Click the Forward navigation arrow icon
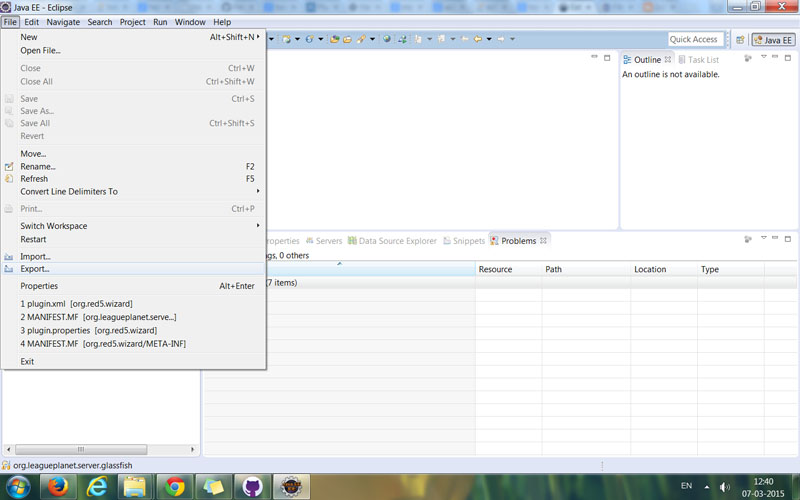 click(x=501, y=39)
